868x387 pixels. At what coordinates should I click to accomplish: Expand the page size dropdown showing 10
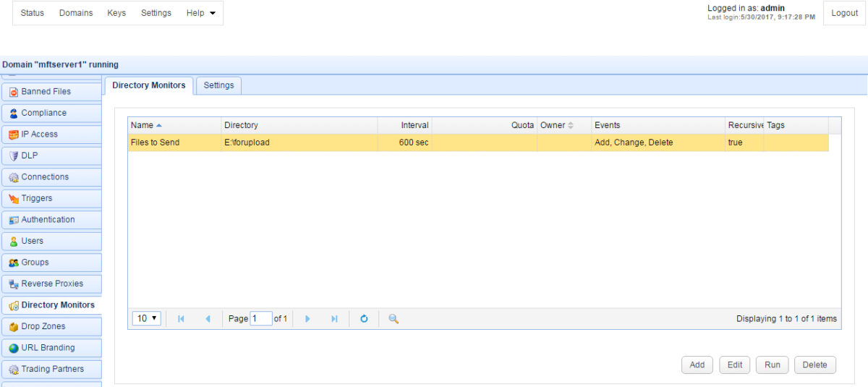click(147, 319)
